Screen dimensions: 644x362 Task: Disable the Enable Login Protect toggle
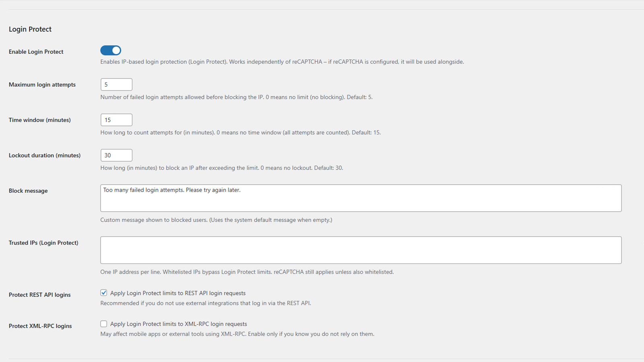tap(110, 50)
